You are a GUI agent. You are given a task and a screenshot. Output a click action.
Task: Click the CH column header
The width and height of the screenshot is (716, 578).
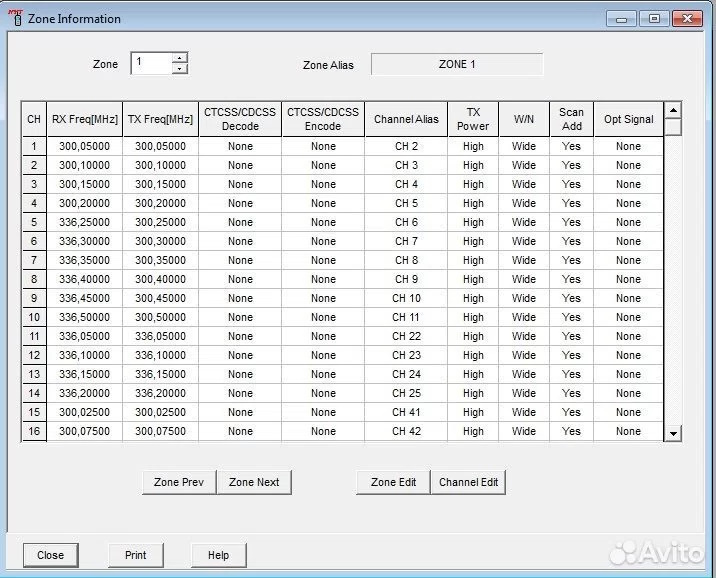click(x=34, y=119)
